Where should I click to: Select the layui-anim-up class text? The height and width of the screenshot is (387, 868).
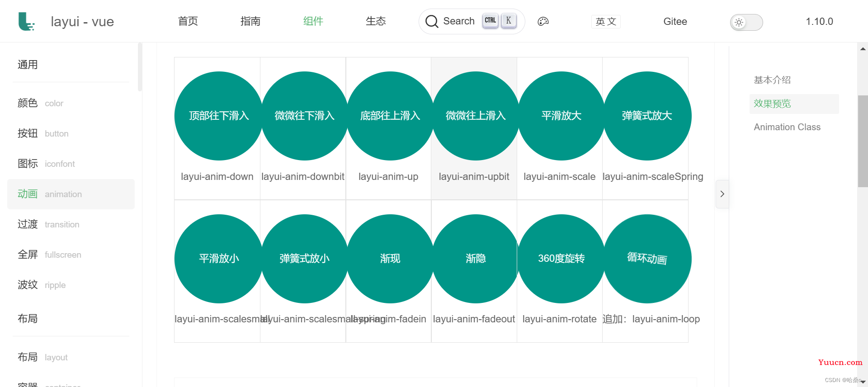(x=388, y=176)
